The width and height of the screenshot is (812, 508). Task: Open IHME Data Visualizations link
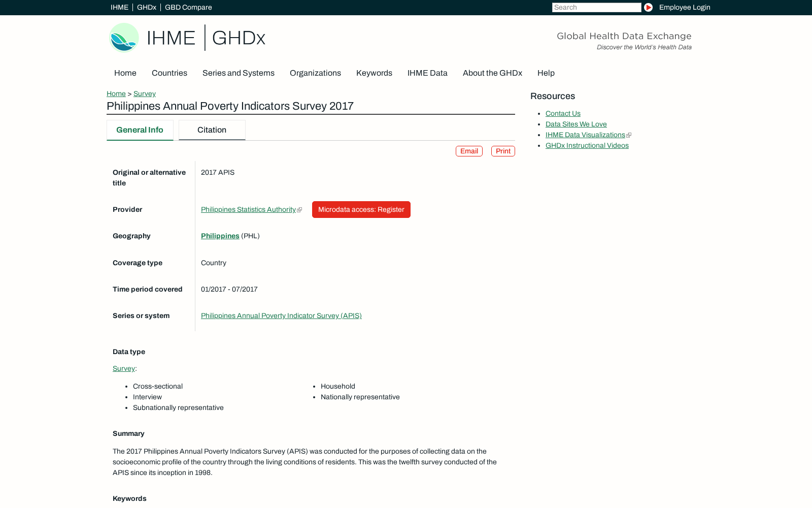click(x=585, y=135)
